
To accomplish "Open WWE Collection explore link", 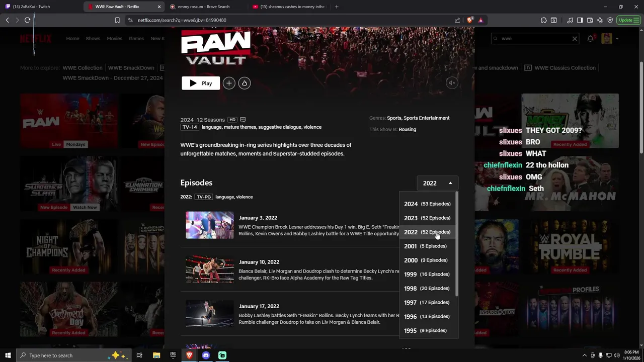I will tap(82, 68).
